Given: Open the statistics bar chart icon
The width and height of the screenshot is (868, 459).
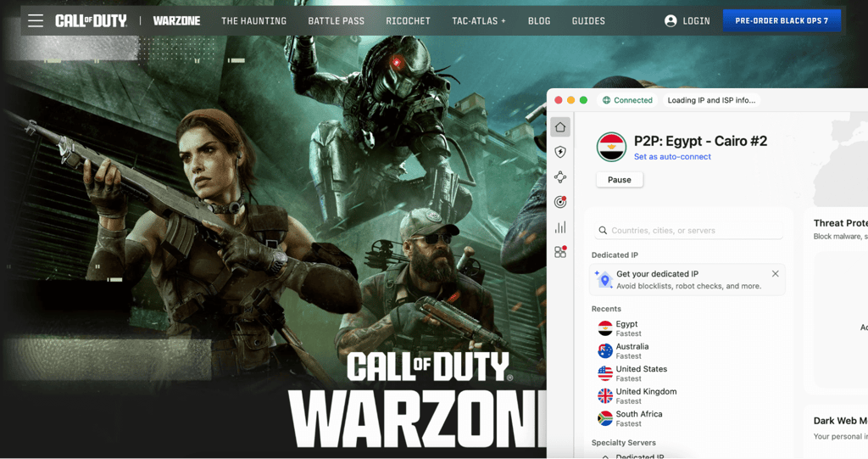Looking at the screenshot, I should click(560, 227).
